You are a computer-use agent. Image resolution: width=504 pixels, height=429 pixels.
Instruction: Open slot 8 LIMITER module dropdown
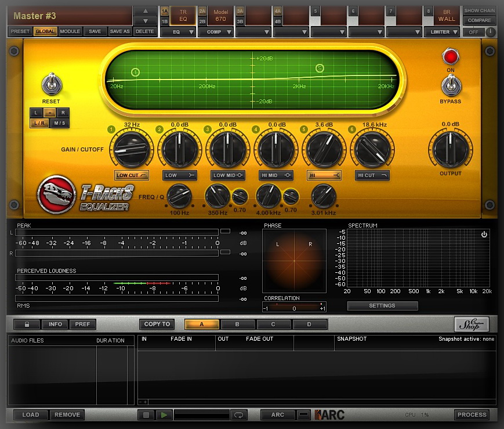pyautogui.click(x=442, y=32)
